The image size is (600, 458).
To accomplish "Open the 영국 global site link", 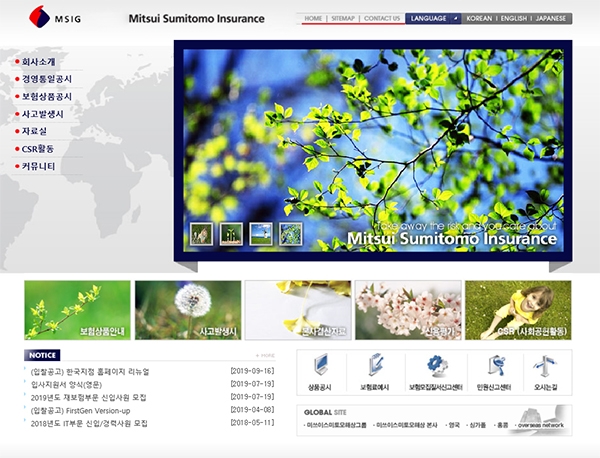I will tap(453, 425).
